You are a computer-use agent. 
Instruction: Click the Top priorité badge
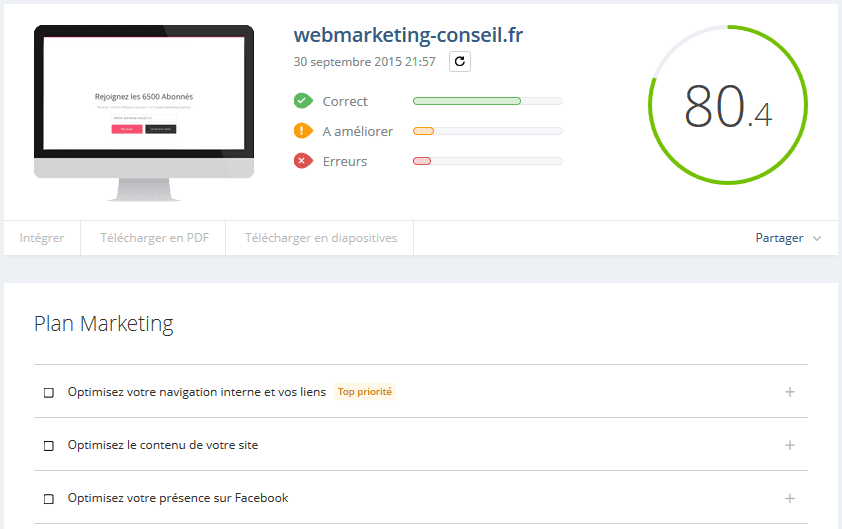coord(365,392)
